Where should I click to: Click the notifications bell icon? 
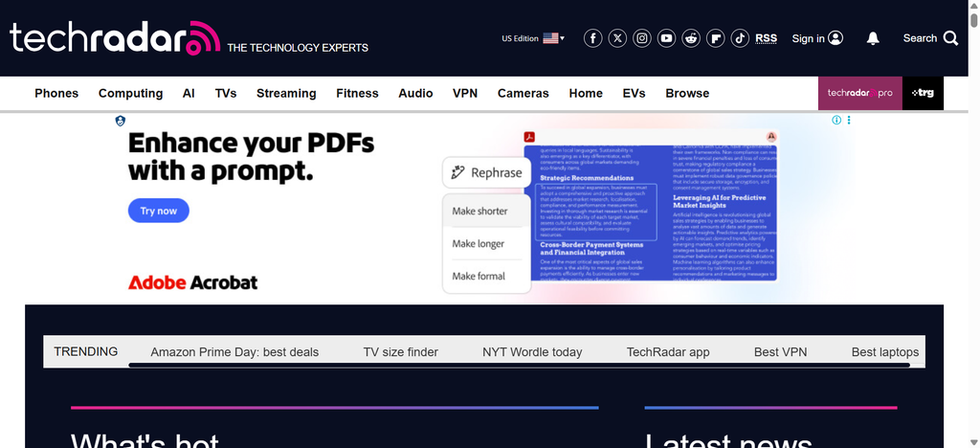(873, 38)
